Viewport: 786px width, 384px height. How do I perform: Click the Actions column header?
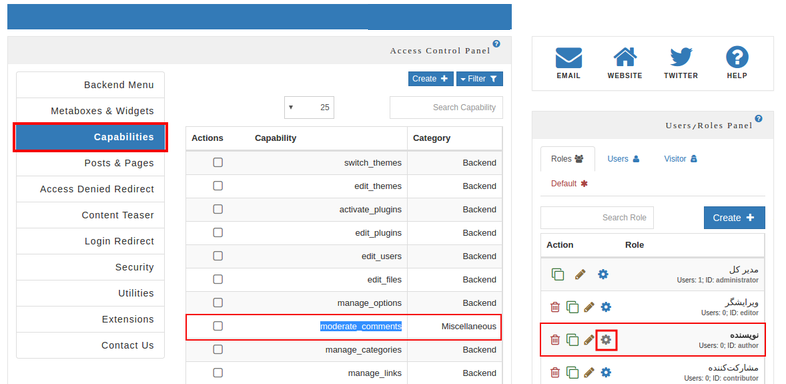(208, 138)
